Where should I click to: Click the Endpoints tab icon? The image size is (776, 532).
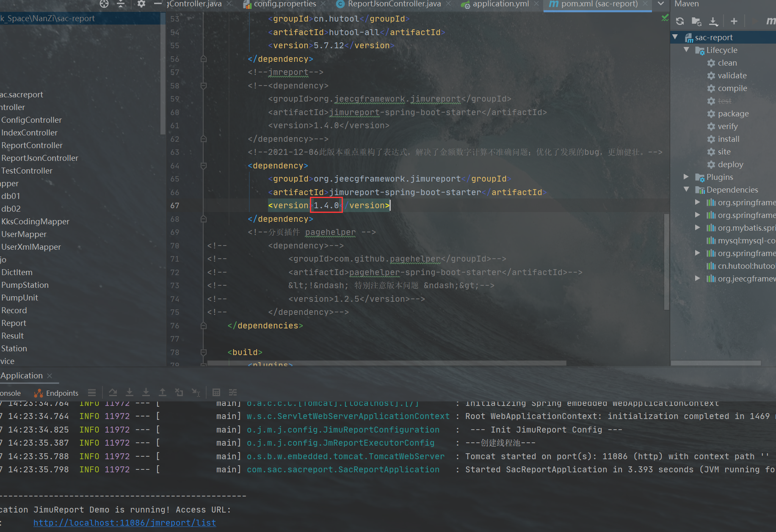pos(39,393)
